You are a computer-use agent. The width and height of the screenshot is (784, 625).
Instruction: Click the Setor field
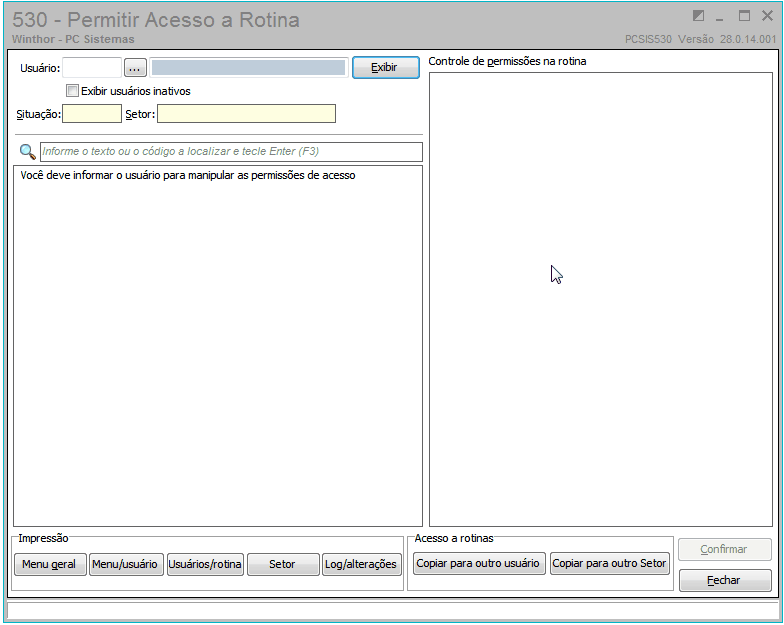(x=246, y=114)
